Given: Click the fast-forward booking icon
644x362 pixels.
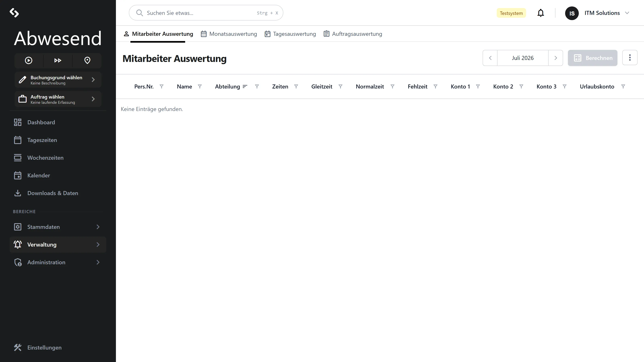Looking at the screenshot, I should click(x=58, y=61).
